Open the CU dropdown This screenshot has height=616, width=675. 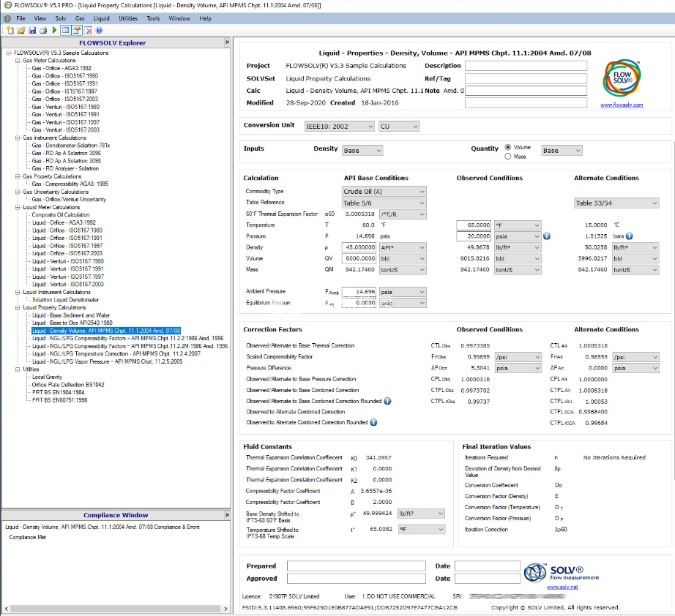click(x=399, y=127)
